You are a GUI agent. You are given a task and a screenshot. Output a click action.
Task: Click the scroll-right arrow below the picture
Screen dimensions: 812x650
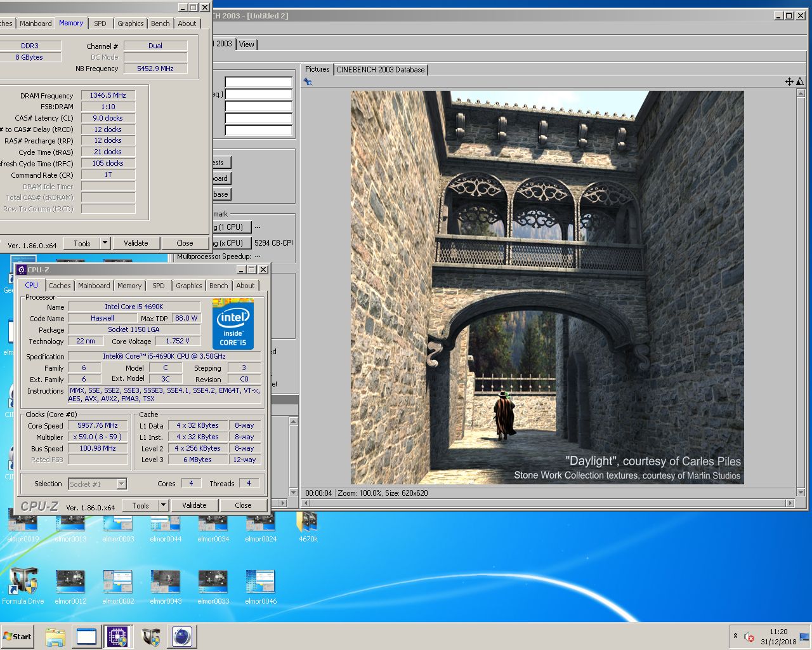(x=790, y=503)
